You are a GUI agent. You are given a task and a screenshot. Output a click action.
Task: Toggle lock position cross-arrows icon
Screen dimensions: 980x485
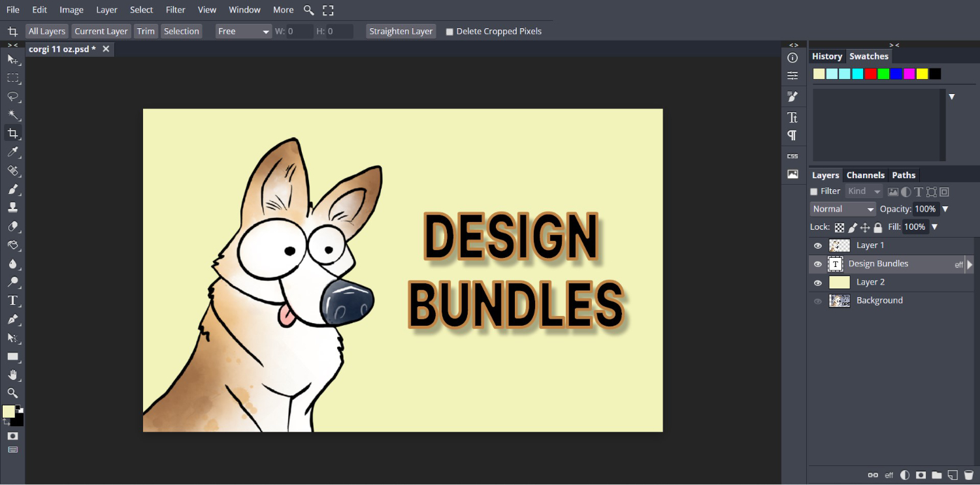pos(865,227)
